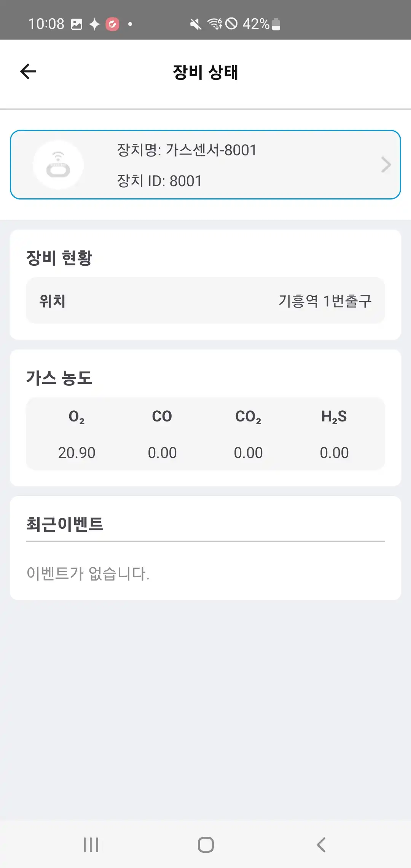Tap the battery indicator icon
Viewport: 411px width, 868px height.
(277, 24)
